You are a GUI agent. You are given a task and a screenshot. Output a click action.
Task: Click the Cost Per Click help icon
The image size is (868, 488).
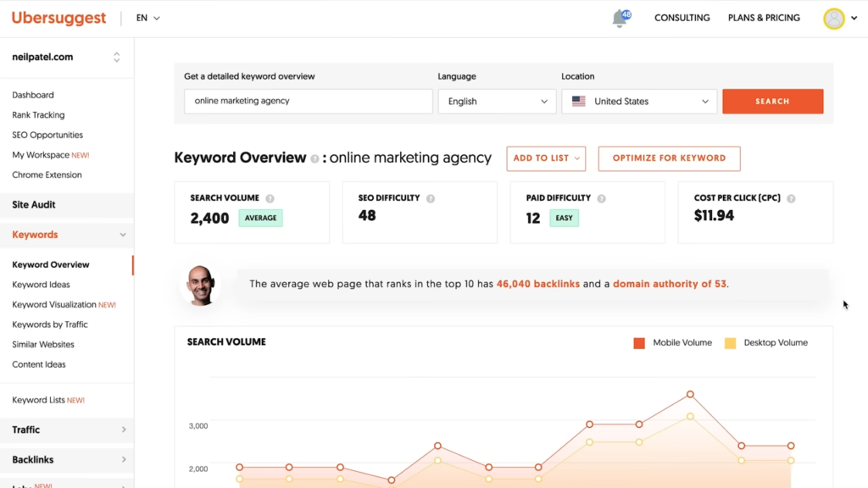[x=791, y=199]
